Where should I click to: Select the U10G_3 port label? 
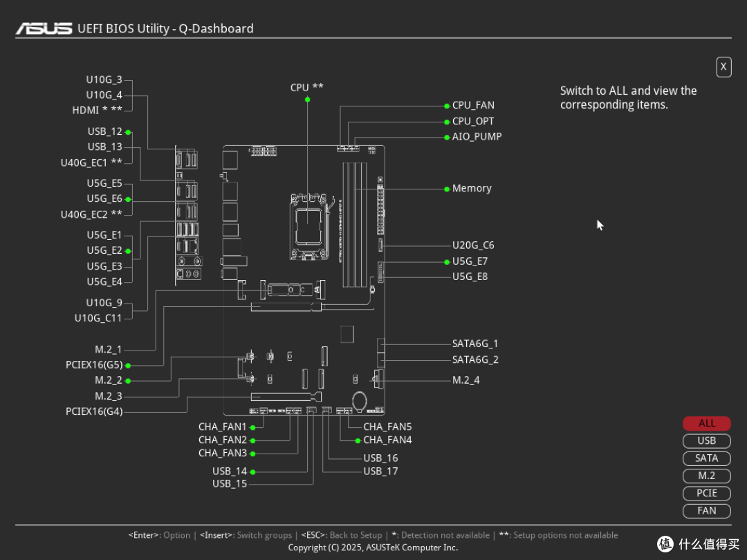tap(104, 80)
